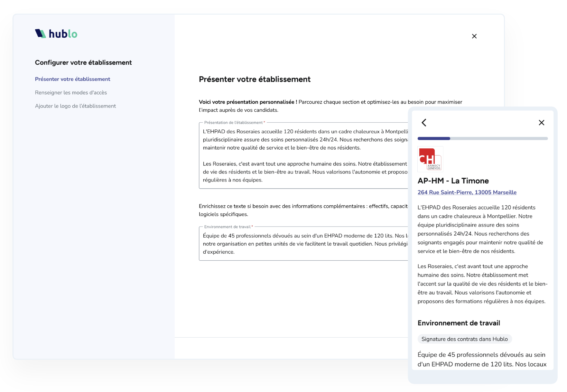Close the mobile preview panel
Screen dimensions: 567x392
point(541,123)
